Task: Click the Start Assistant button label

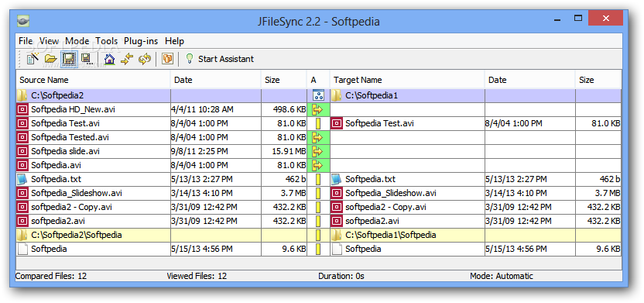Action: click(x=226, y=59)
